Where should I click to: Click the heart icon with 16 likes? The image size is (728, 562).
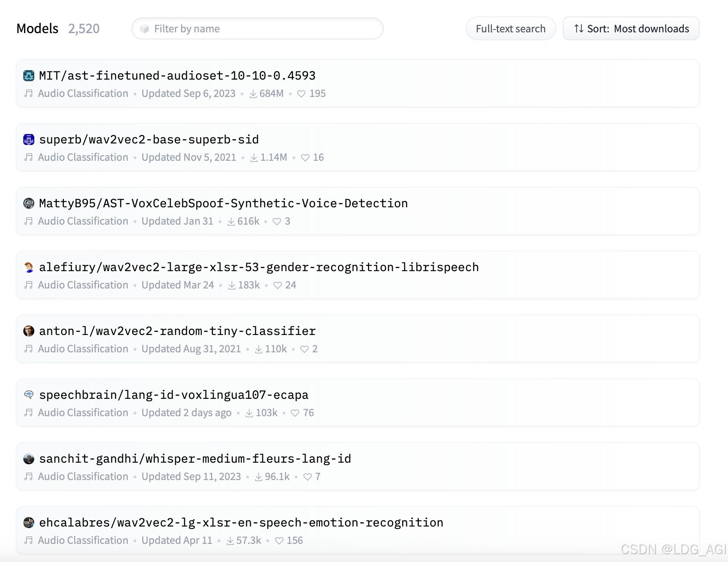(x=305, y=158)
